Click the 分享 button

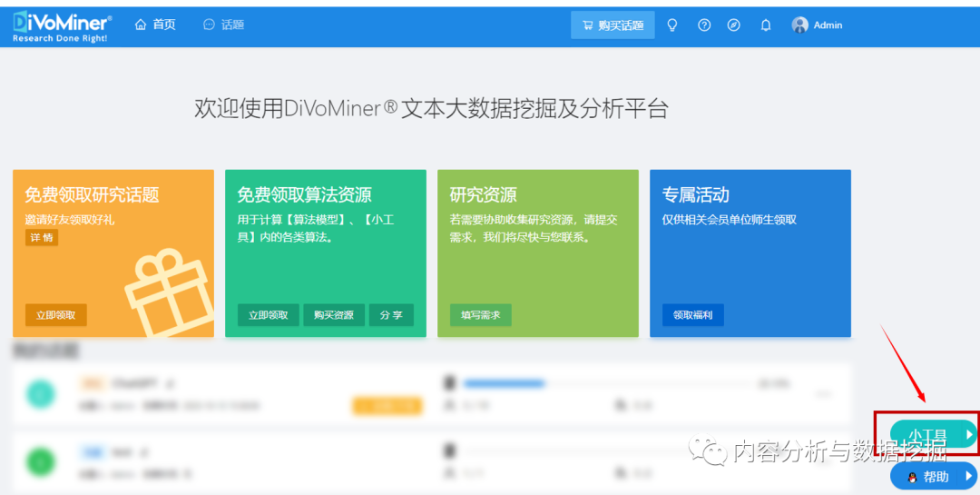(x=391, y=315)
